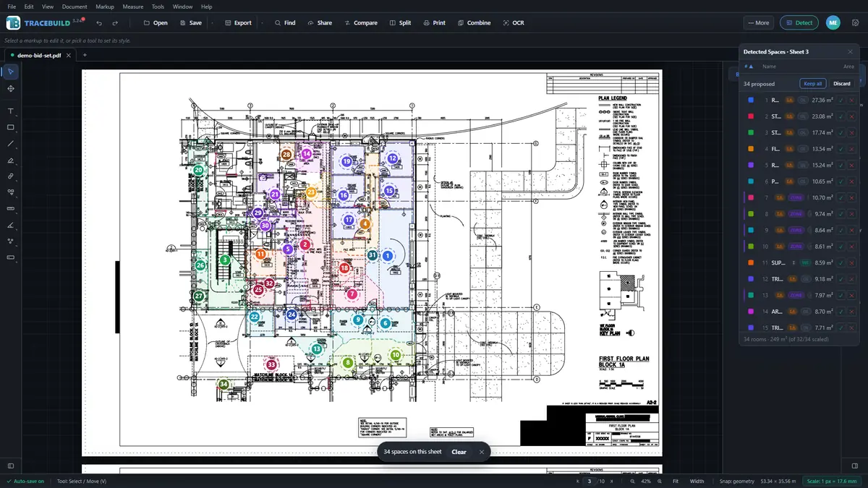Add a new document tab
This screenshot has height=488, width=868.
click(85, 55)
